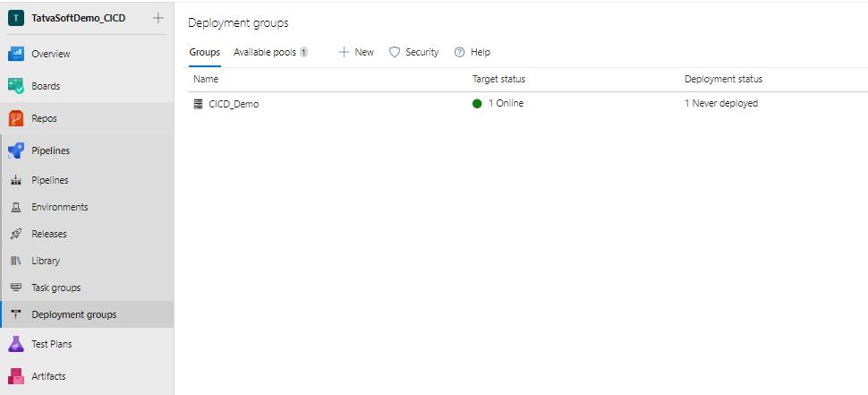Image resolution: width=868 pixels, height=395 pixels.
Task: Click the Available pools count badge
Action: (303, 52)
